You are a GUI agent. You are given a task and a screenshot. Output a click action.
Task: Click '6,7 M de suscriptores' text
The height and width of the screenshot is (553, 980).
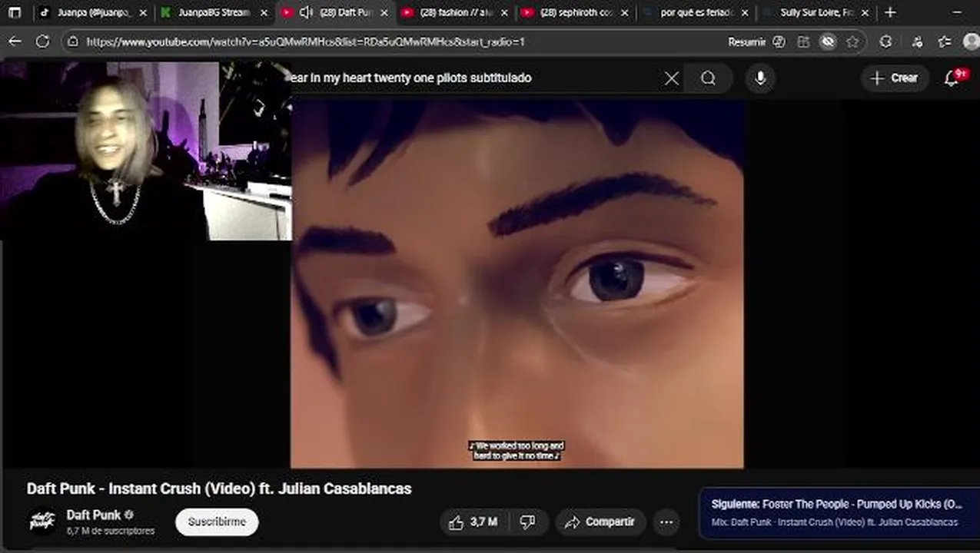coord(111,531)
